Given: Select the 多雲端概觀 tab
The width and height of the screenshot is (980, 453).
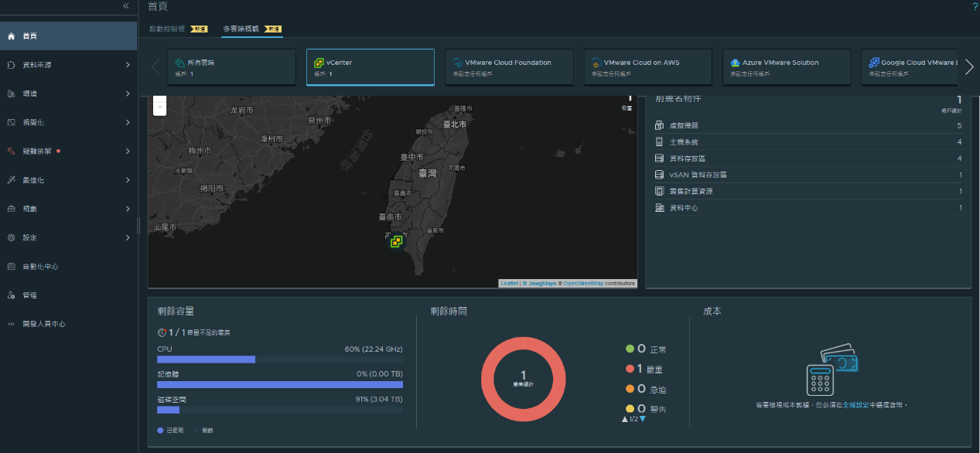Looking at the screenshot, I should pos(242,29).
